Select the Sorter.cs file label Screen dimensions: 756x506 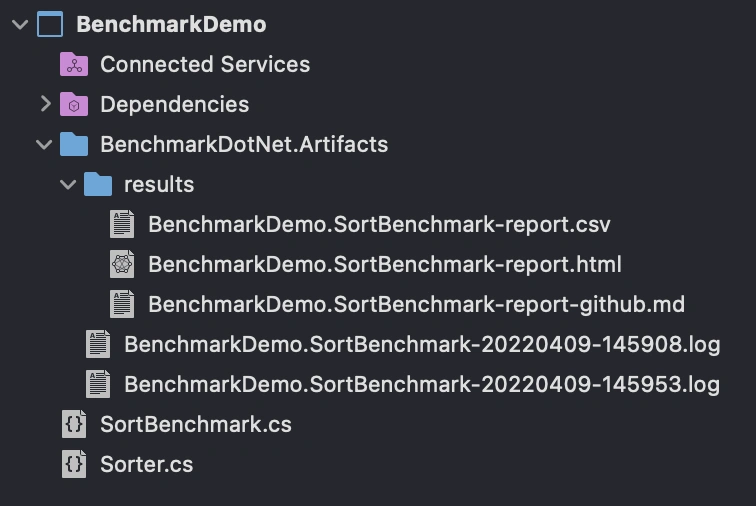[x=147, y=464]
